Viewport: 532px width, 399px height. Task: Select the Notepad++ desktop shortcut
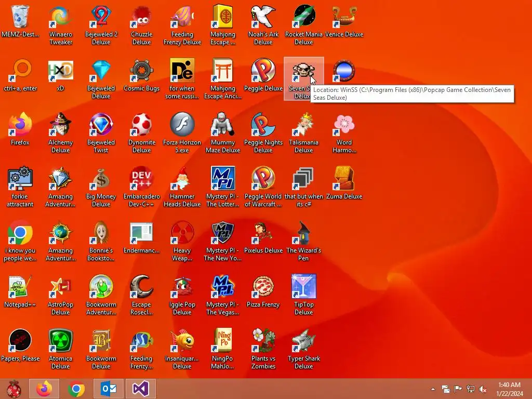coord(20,286)
